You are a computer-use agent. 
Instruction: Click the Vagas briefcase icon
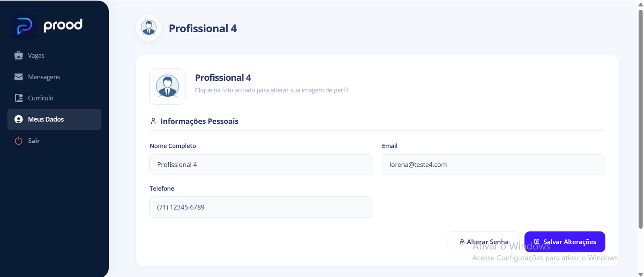[x=19, y=56]
